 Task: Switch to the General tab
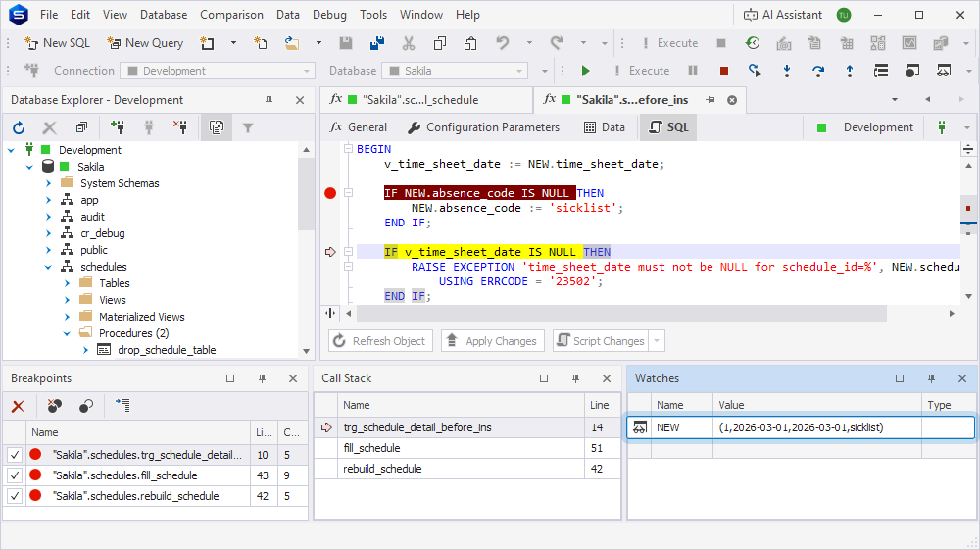pyautogui.click(x=359, y=127)
